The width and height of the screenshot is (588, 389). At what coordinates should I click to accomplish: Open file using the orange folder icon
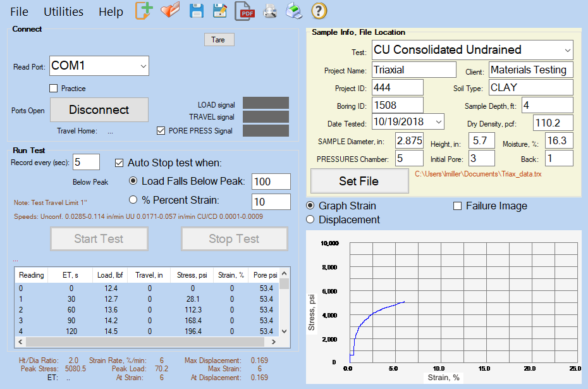(x=170, y=10)
